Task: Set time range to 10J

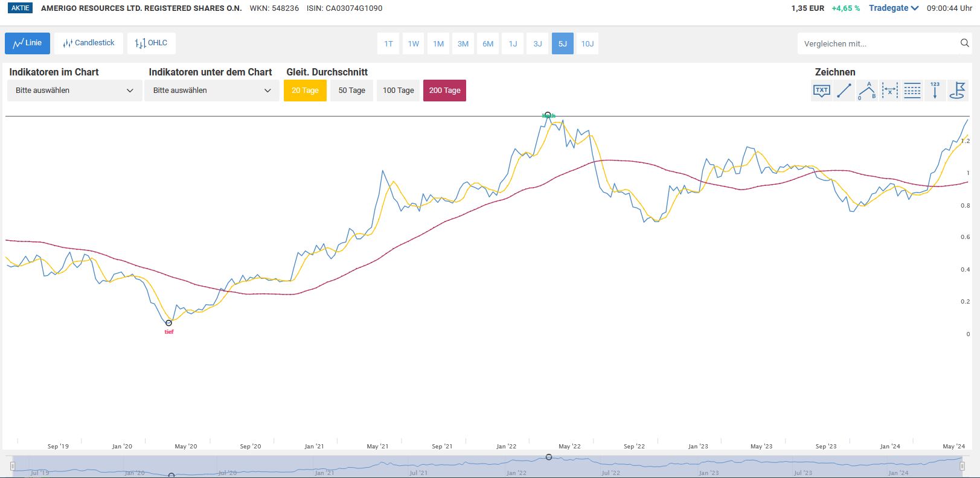Action: point(587,43)
